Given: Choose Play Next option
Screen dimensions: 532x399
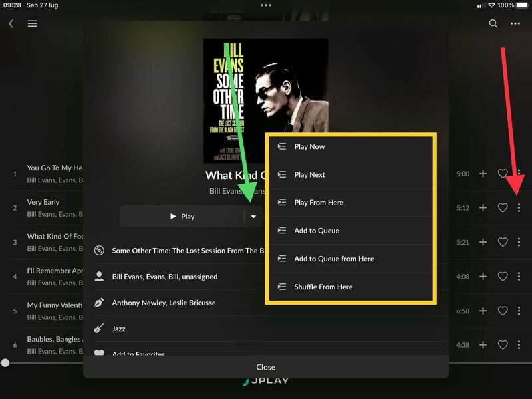Looking at the screenshot, I should tap(309, 175).
